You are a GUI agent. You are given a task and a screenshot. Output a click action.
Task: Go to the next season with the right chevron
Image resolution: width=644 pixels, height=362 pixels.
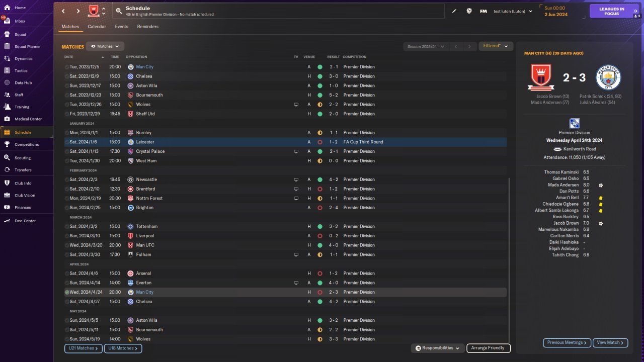tap(469, 47)
